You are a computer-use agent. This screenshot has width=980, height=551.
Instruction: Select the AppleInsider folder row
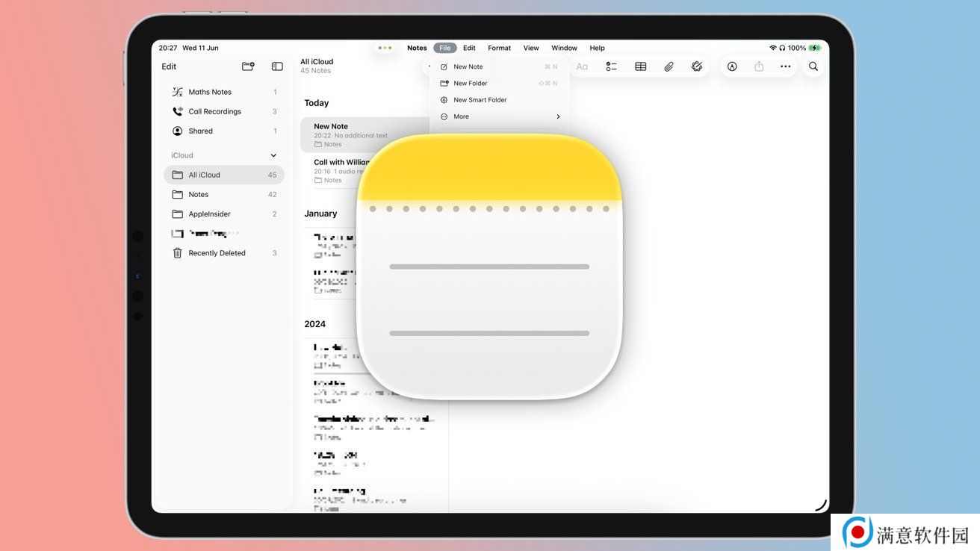tap(224, 214)
